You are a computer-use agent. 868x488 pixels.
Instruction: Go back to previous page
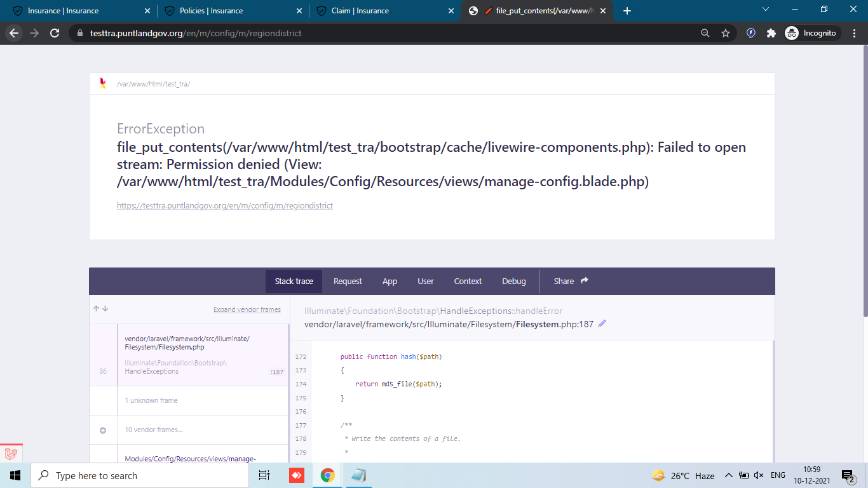[x=14, y=33]
